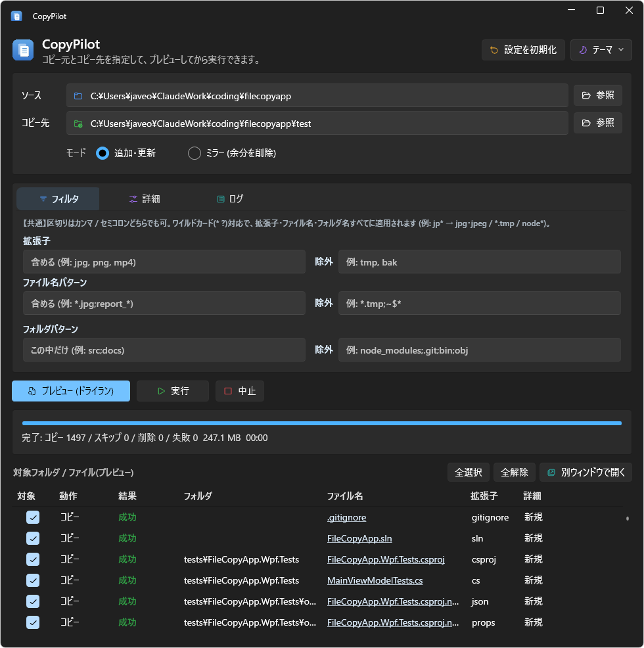Image resolution: width=644 pixels, height=648 pixels.
Task: Click the フォルダ column header
Action: coord(198,496)
